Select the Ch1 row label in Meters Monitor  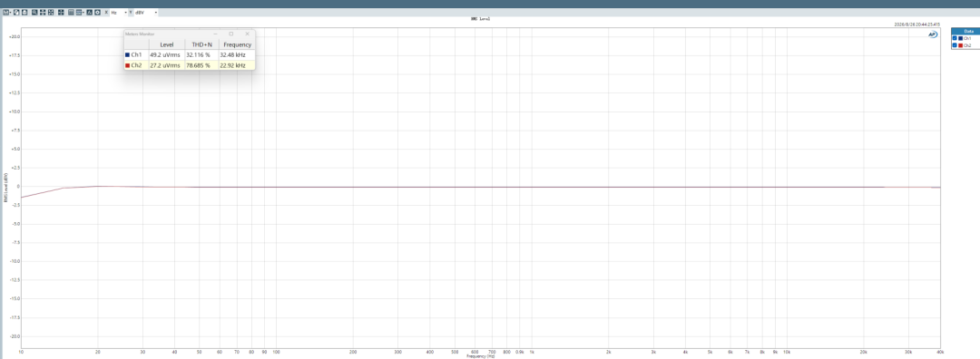(136, 55)
